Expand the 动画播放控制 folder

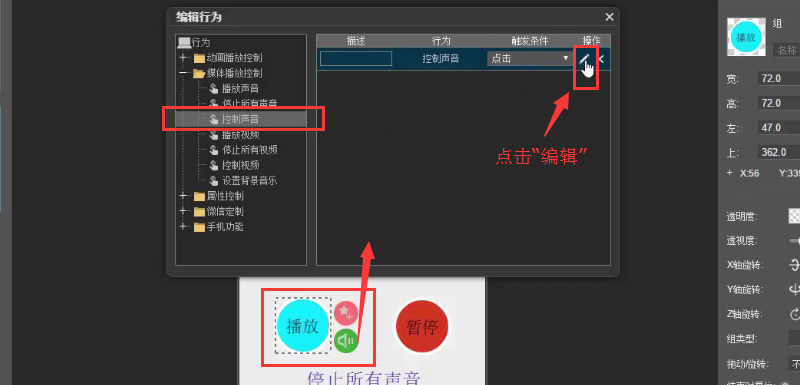point(184,58)
